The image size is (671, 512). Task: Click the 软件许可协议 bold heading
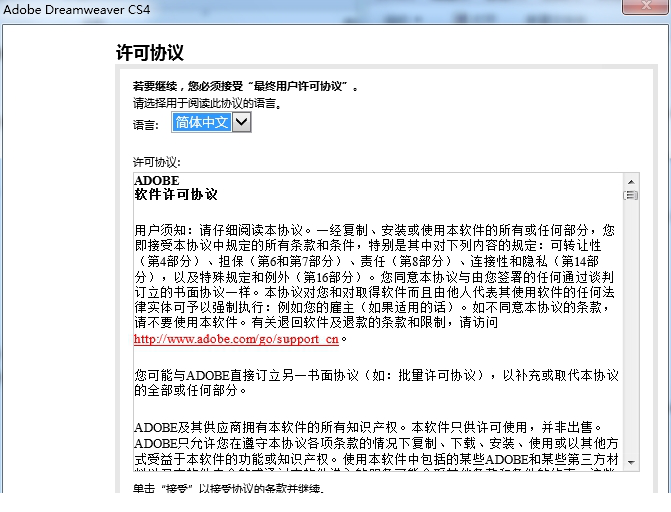(176, 194)
